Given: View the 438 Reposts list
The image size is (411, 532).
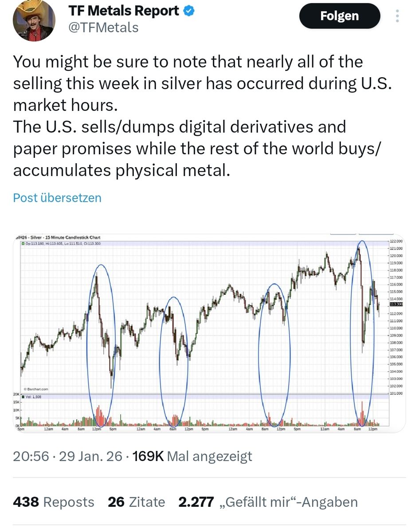Looking at the screenshot, I should [54, 502].
